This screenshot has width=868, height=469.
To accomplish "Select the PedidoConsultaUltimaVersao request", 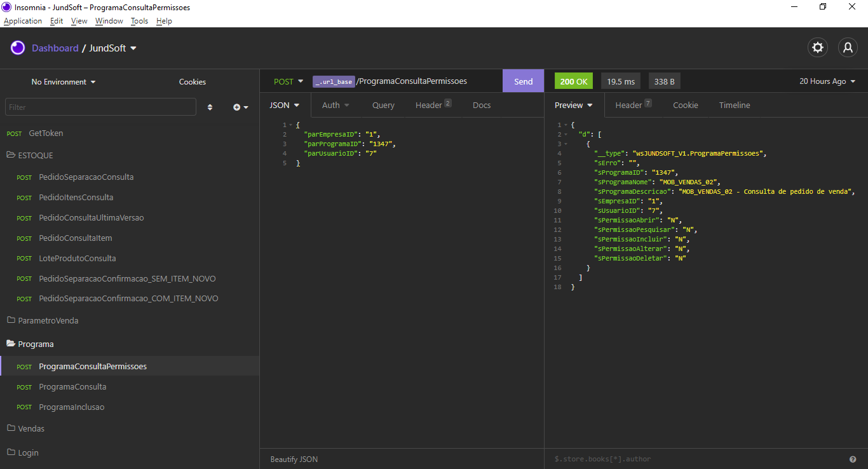I will click(130, 217).
